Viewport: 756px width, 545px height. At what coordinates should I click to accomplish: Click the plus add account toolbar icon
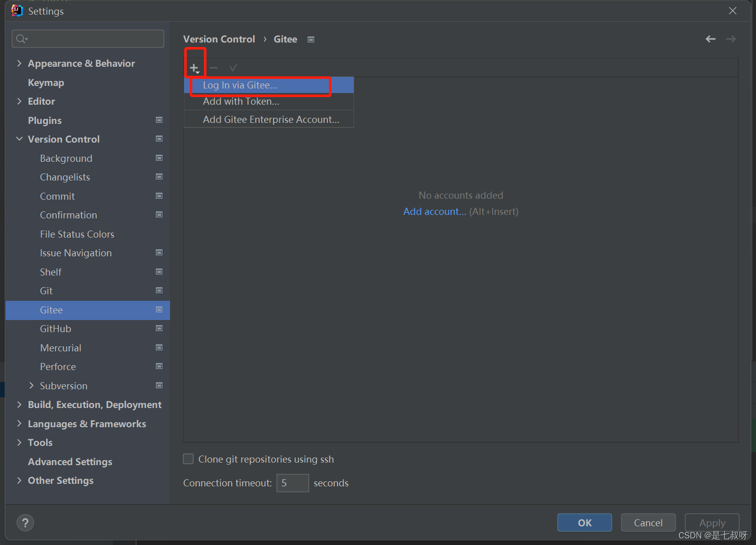[195, 68]
